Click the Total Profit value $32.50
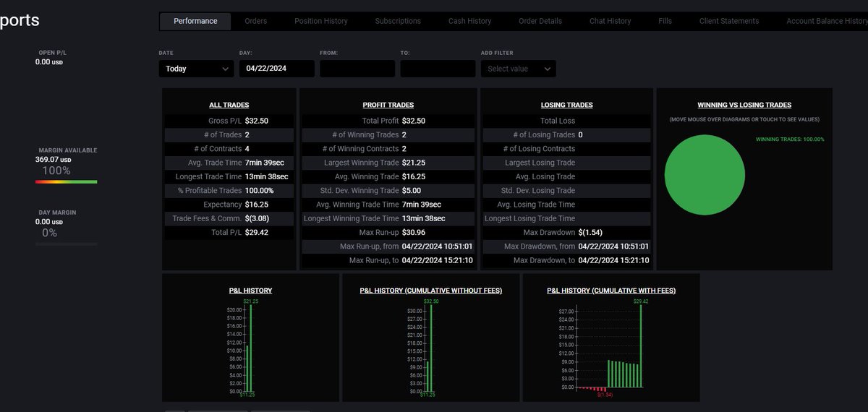 413,121
